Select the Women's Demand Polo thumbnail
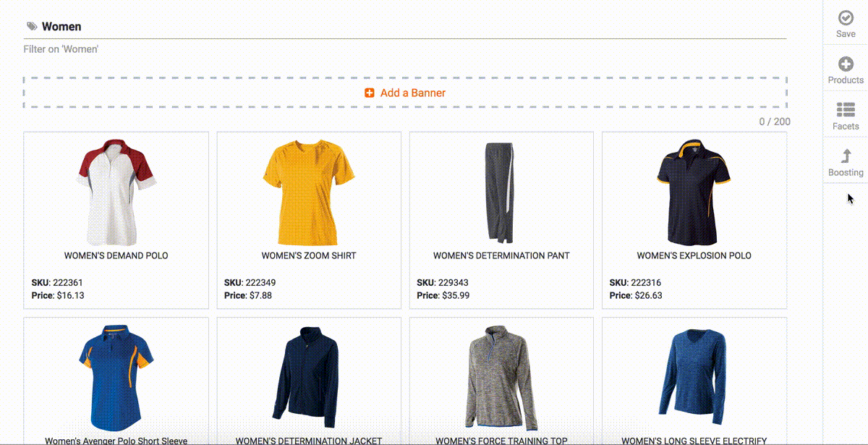The image size is (868, 445). [x=116, y=192]
